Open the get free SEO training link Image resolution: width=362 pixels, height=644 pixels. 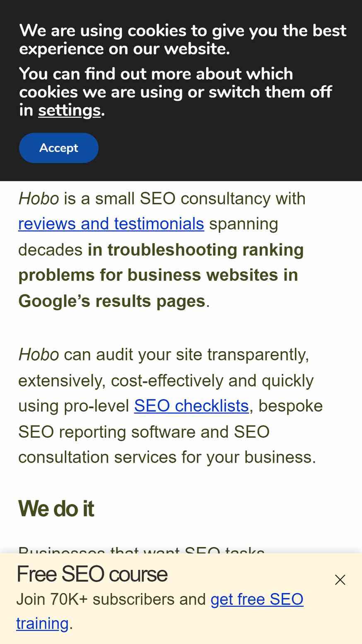click(x=160, y=611)
